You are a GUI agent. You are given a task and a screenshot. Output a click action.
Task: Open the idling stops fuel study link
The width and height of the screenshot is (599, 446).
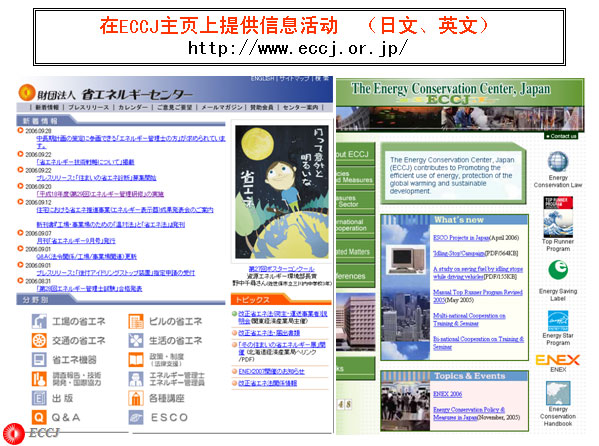478,272
